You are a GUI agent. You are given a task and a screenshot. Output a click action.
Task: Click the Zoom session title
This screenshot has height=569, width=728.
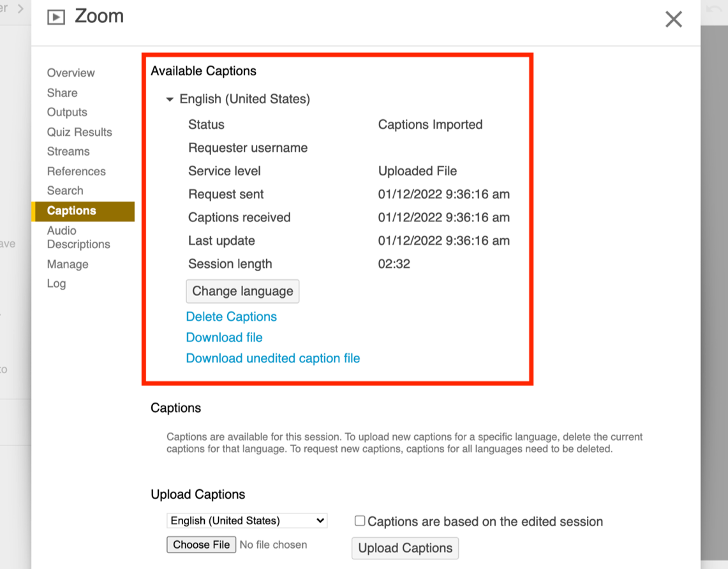100,16
